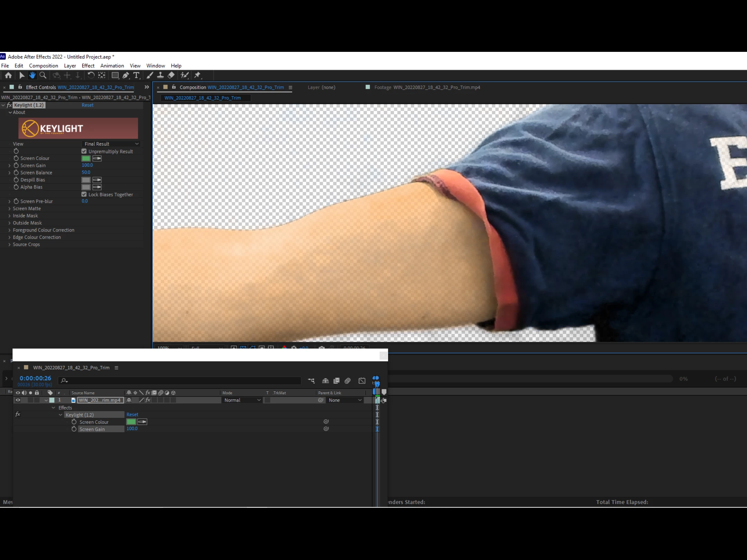This screenshot has width=747, height=560.
Task: Select the Zoom magnifier tool
Action: coord(43,75)
